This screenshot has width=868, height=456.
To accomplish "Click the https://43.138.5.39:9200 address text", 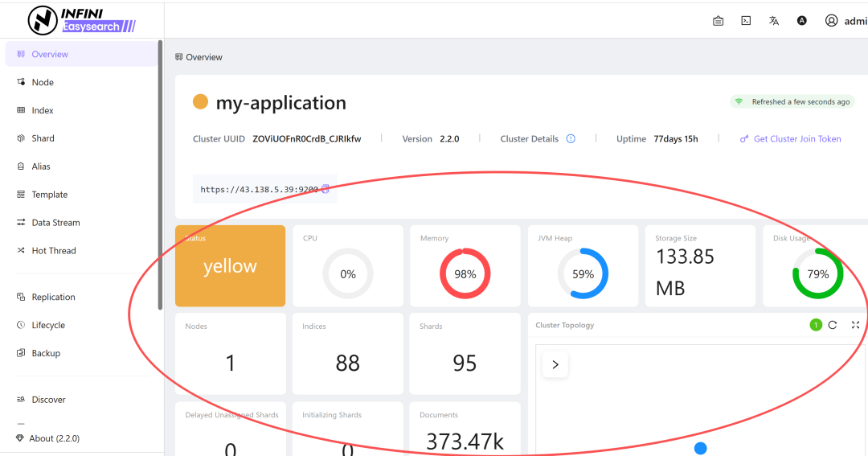I will coord(259,190).
